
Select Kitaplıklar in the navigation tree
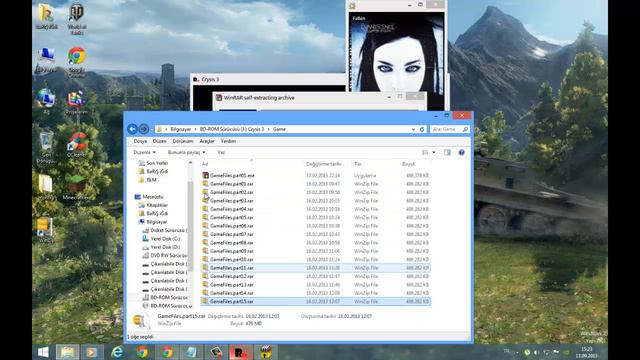(x=157, y=205)
